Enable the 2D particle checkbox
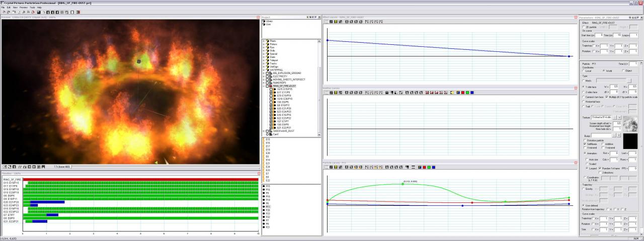 click(584, 27)
